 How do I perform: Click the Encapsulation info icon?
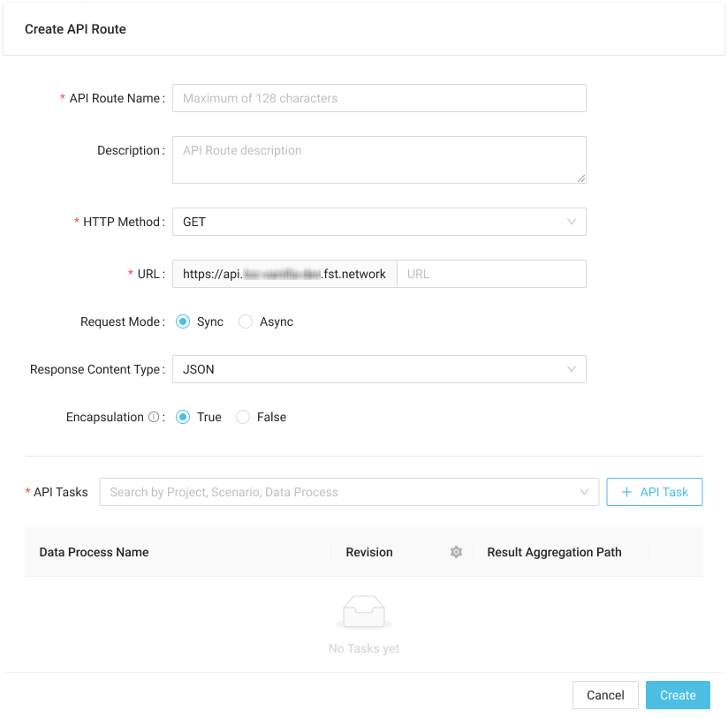[x=154, y=417]
